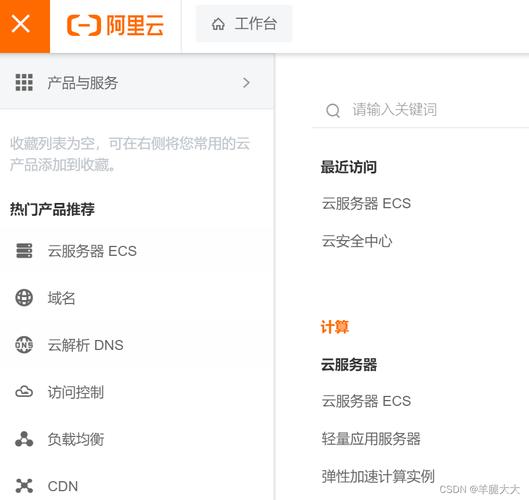Open 弹性加速计算实例 link

point(378,476)
